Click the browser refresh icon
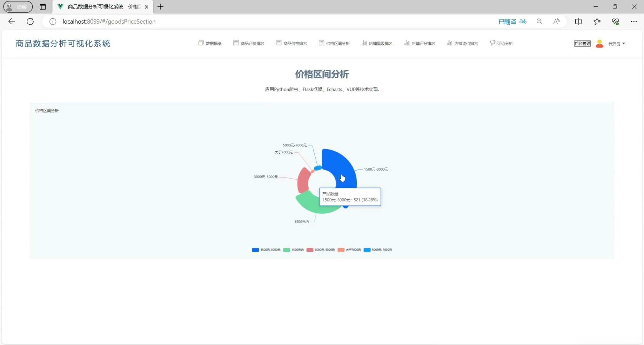The height and width of the screenshot is (345, 644). 30,21
